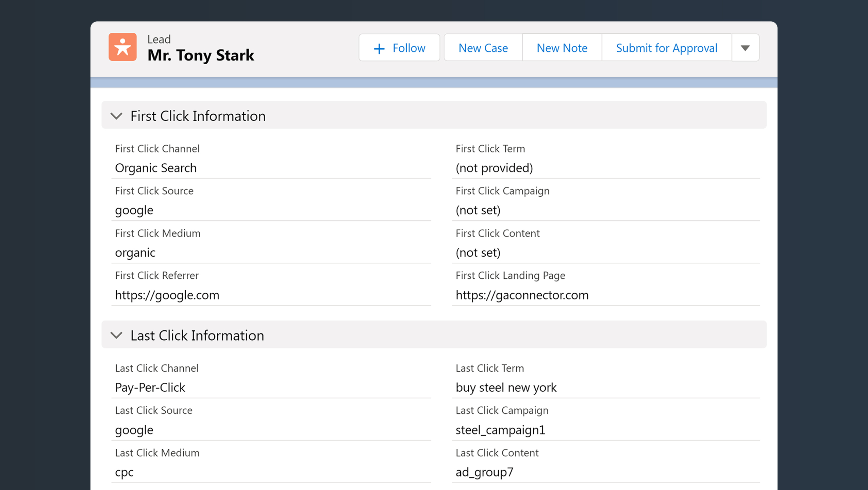Collapse the Last Click Information section

tap(116, 336)
